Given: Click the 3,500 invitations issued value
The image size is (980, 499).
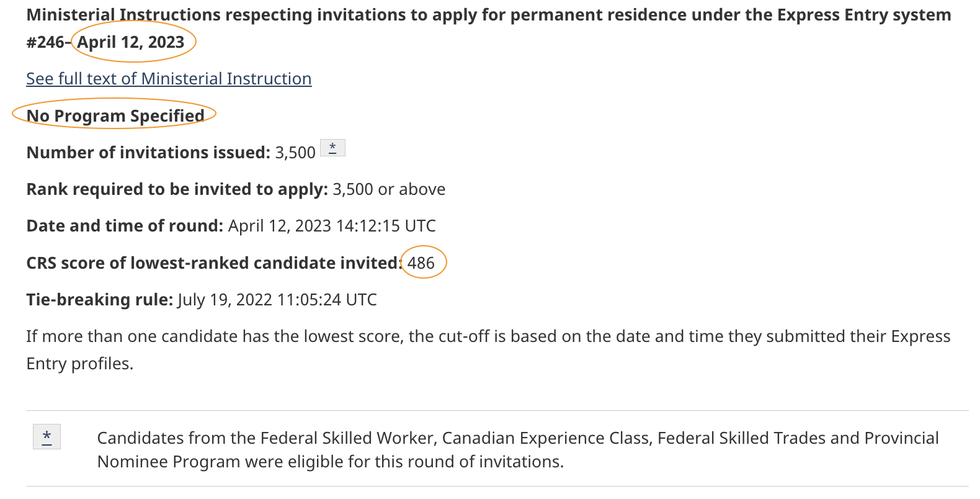Looking at the screenshot, I should [x=295, y=153].
